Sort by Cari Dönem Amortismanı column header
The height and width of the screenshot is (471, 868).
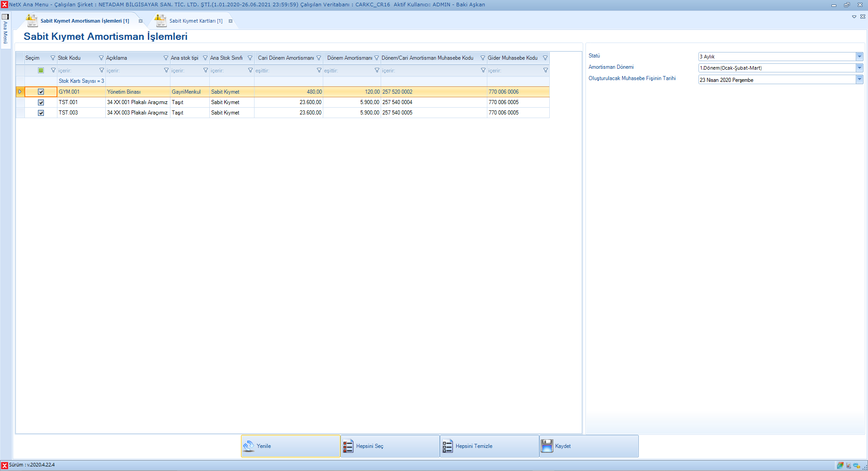click(x=286, y=58)
